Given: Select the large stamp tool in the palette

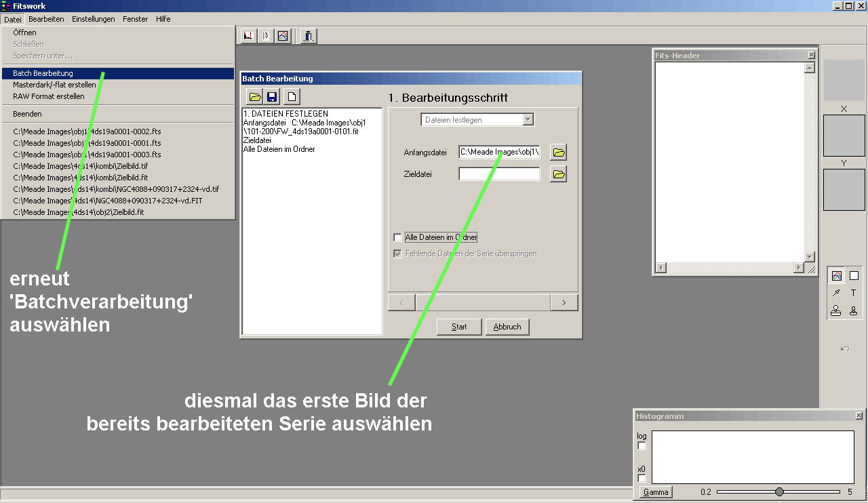Looking at the screenshot, I should click(x=836, y=310).
